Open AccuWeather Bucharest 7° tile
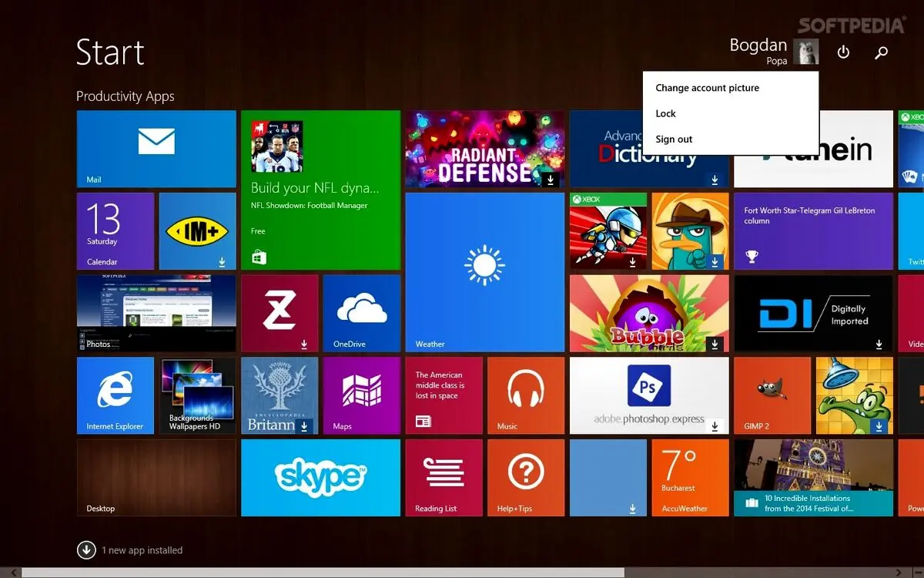The image size is (924, 578). coord(691,478)
